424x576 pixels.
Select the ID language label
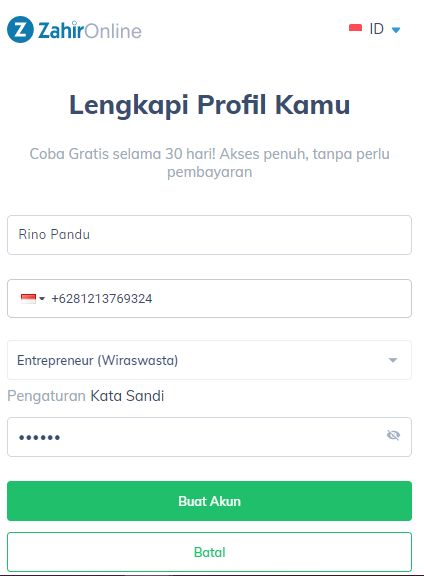[377, 29]
